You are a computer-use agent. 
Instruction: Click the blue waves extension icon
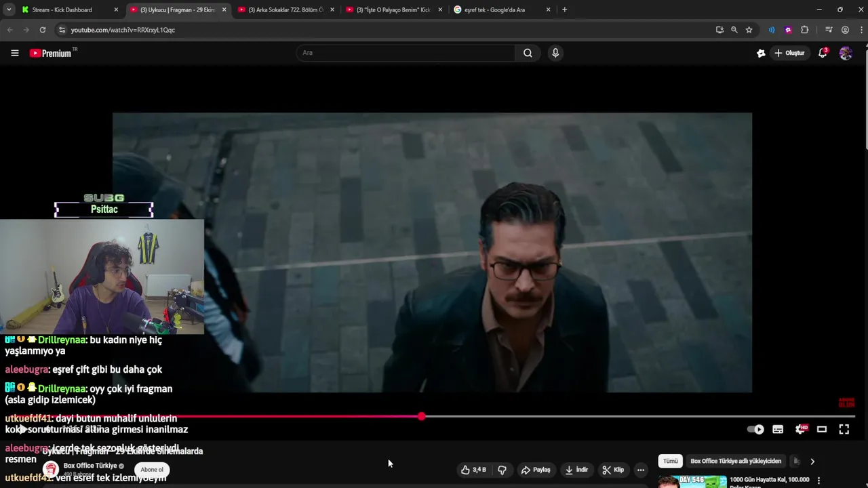pos(771,30)
